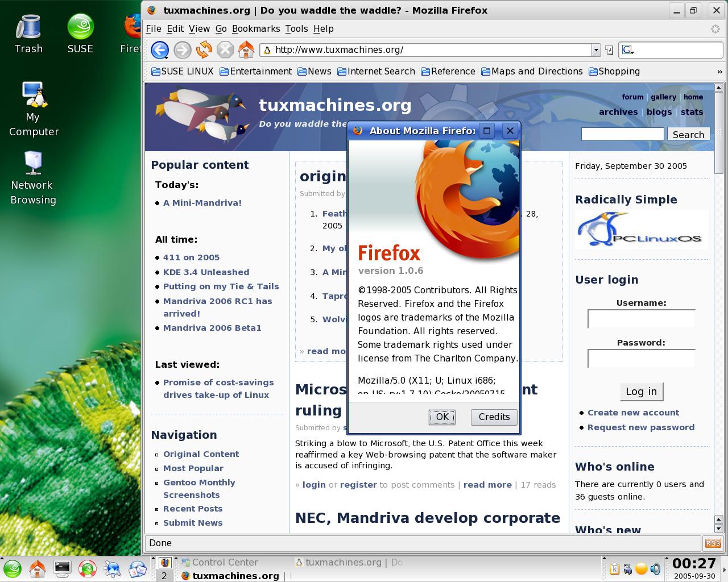This screenshot has height=582, width=728.
Task: Click the Log in button
Action: tap(641, 392)
